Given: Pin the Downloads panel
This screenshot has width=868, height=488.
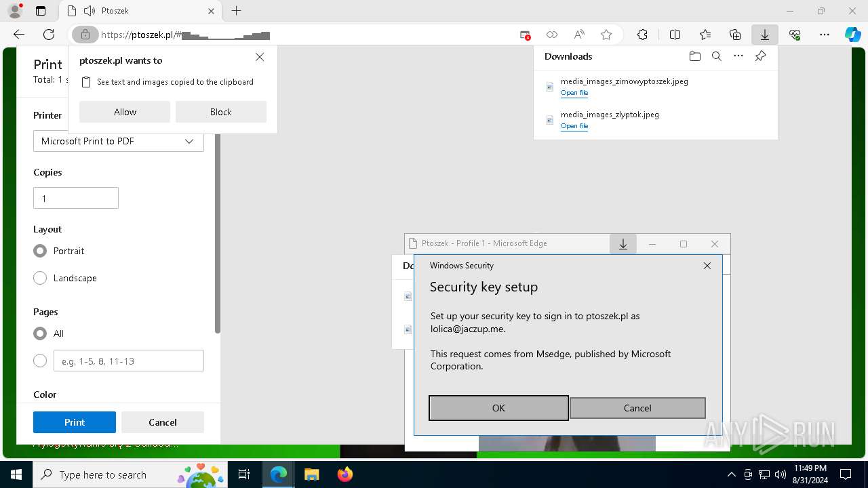Looking at the screenshot, I should (760, 56).
